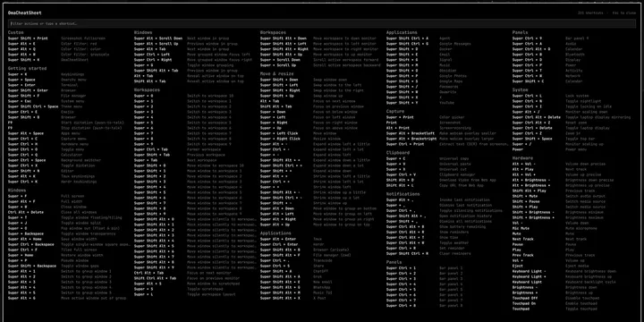644x322 pixels.
Task: Select the 'Resize window' row
Action: (x=321, y=139)
